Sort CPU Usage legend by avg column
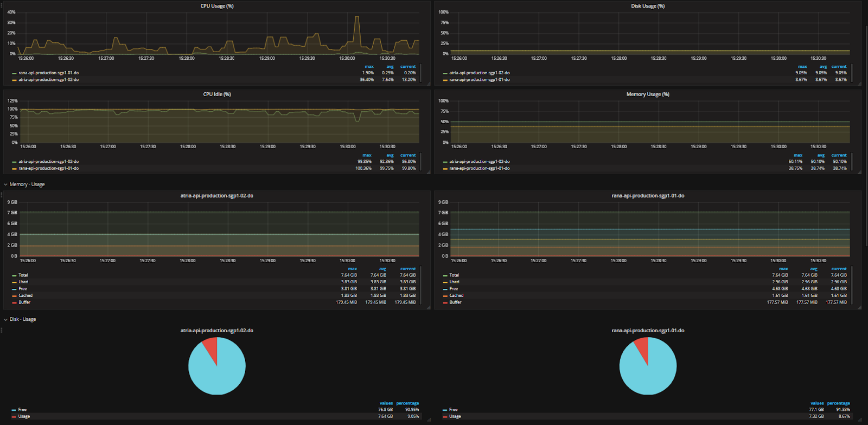This screenshot has height=425, width=868. (390, 67)
